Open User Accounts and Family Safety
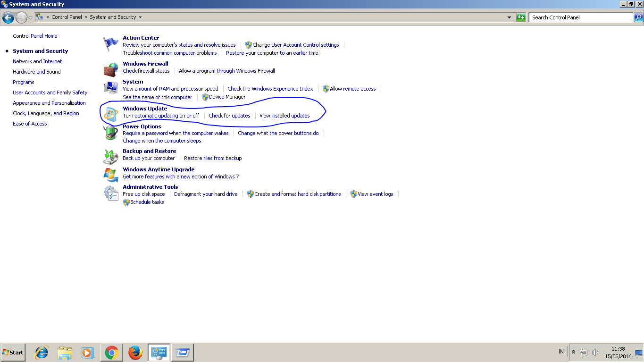The height and width of the screenshot is (362, 644). pos(50,93)
